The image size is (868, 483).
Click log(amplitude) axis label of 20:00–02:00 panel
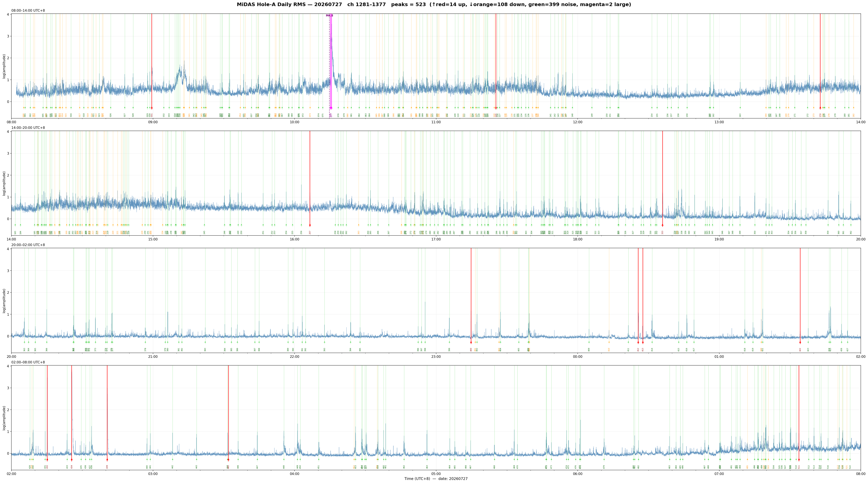click(4, 300)
